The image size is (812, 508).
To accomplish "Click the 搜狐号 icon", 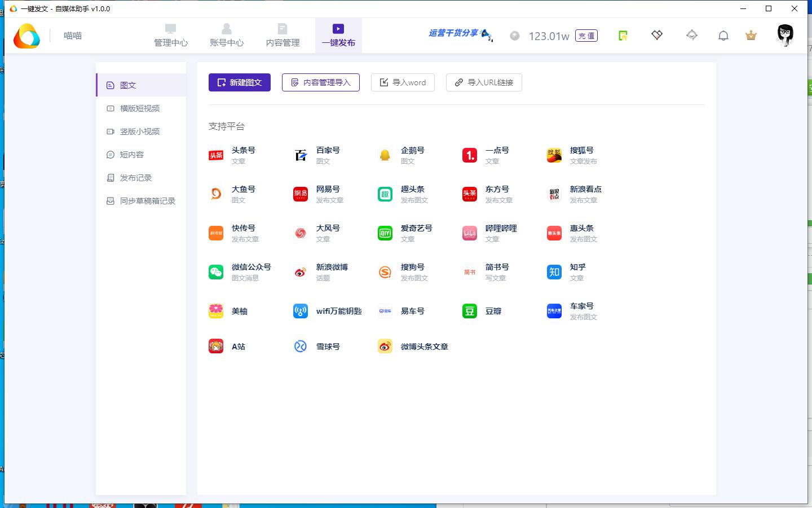I will tap(554, 155).
